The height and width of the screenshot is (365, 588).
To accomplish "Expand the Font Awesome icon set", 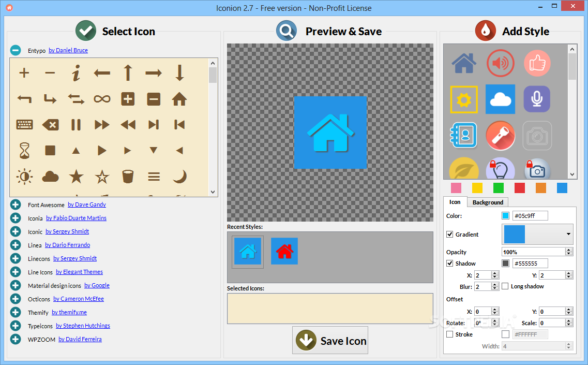I will click(16, 205).
